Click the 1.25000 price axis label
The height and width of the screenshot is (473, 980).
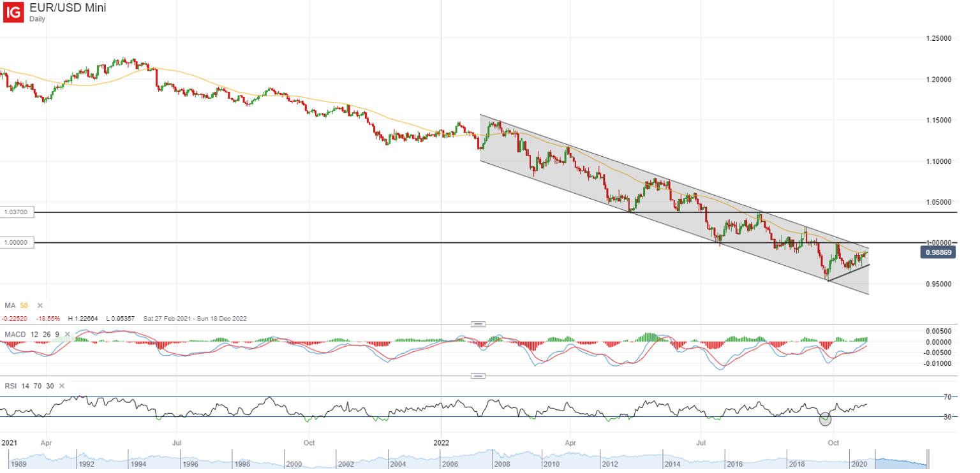(939, 38)
